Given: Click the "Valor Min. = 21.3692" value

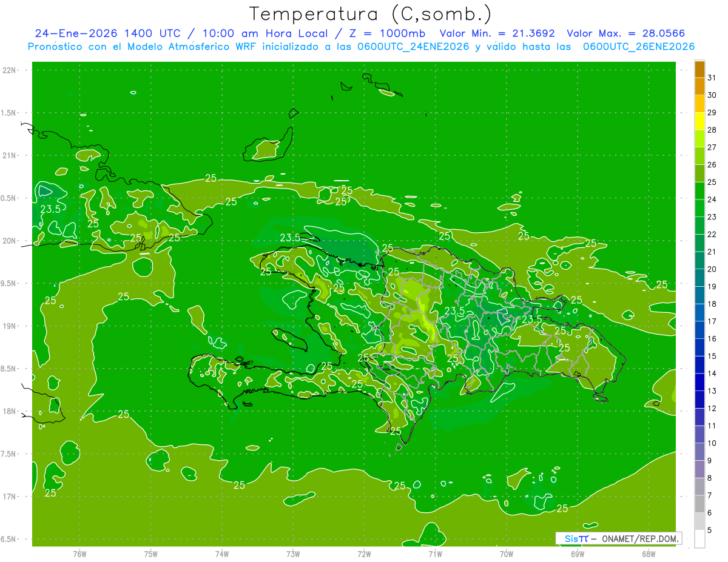Looking at the screenshot, I should pos(497,33).
